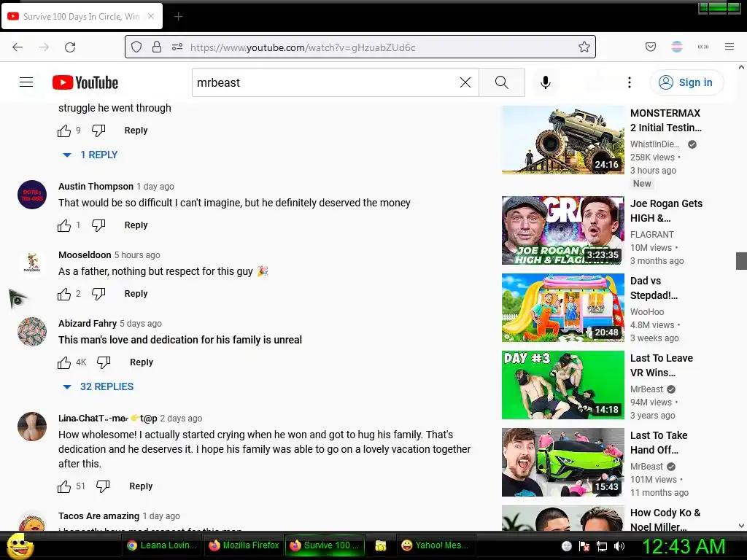Open Last To Take Hand Off thumbnail

[x=562, y=462]
